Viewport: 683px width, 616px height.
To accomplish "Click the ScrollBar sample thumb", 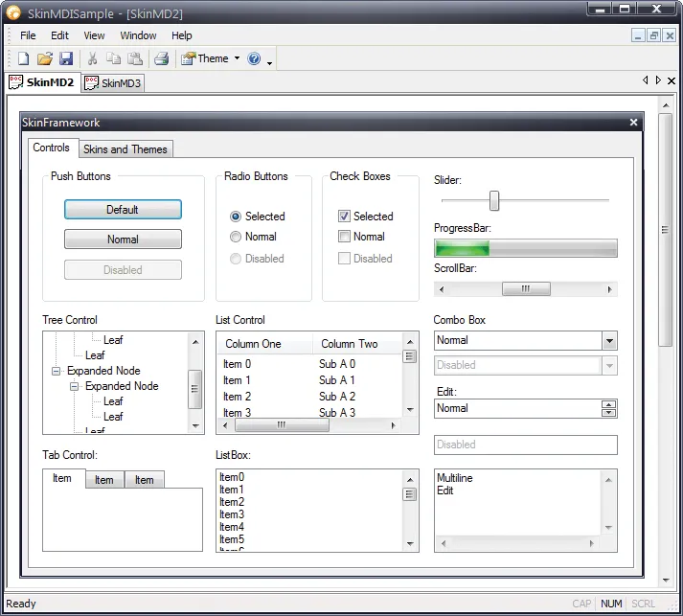I will [526, 288].
